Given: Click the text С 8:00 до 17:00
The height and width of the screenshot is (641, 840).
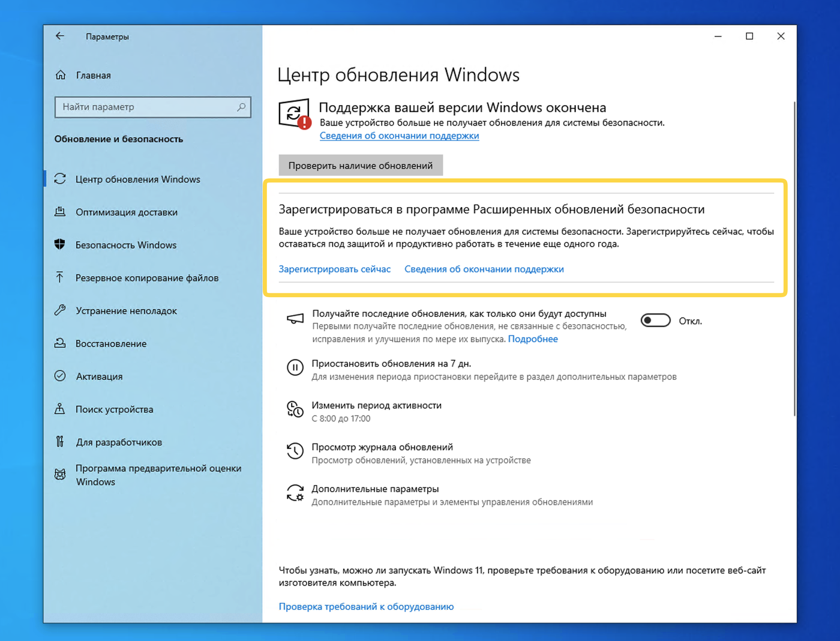Looking at the screenshot, I should 341,418.
